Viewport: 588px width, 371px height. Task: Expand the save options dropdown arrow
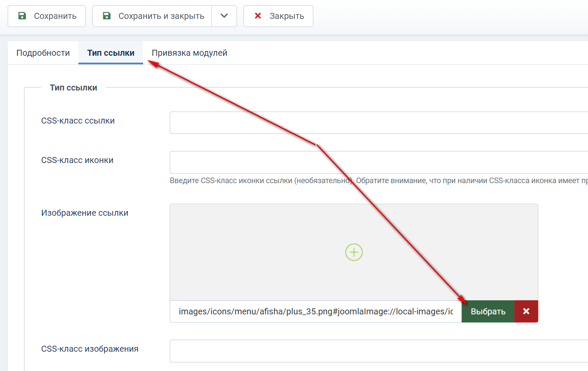point(224,16)
